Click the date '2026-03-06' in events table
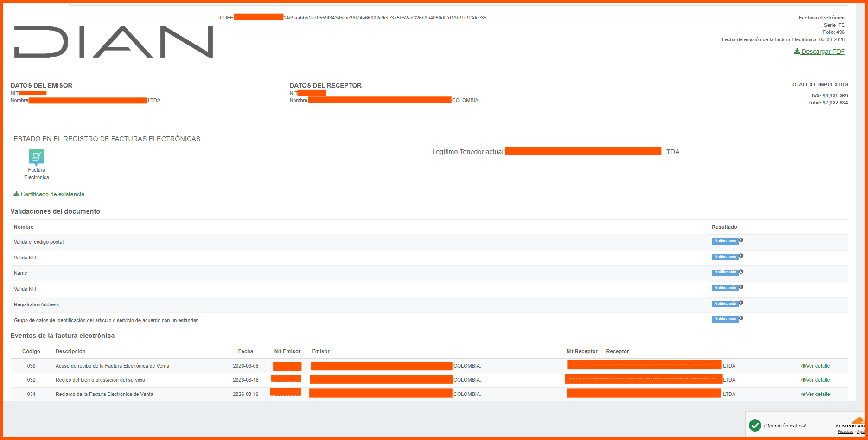This screenshot has width=868, height=440. [x=246, y=366]
